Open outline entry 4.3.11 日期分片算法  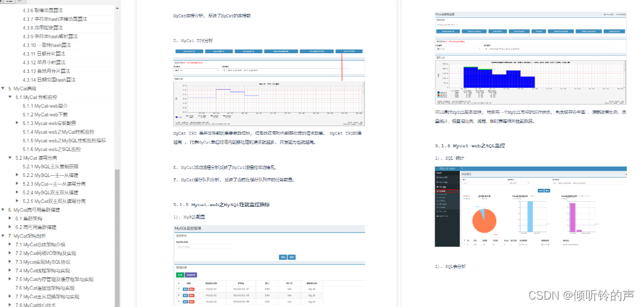tap(44, 53)
